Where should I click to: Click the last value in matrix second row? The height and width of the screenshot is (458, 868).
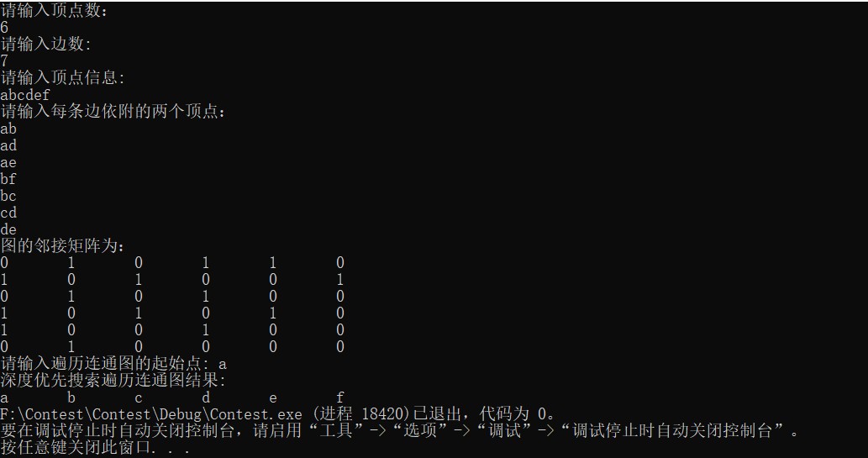click(x=340, y=279)
